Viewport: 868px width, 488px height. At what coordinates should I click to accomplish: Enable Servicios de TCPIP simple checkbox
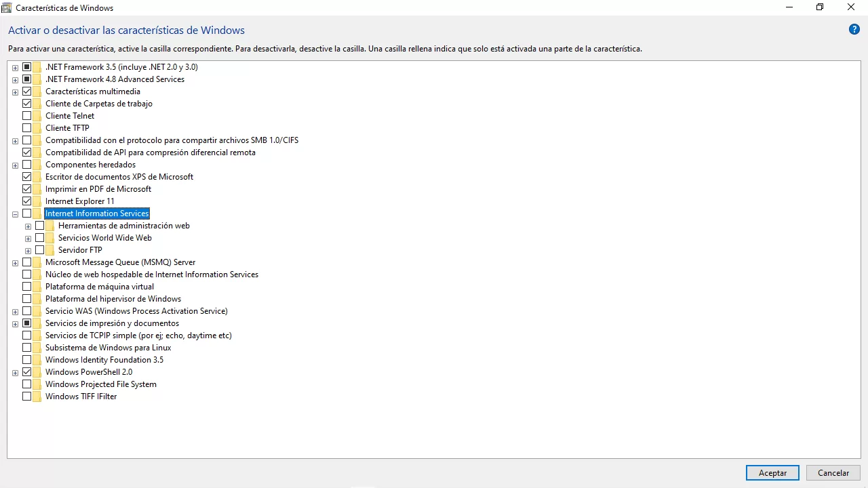pyautogui.click(x=27, y=335)
